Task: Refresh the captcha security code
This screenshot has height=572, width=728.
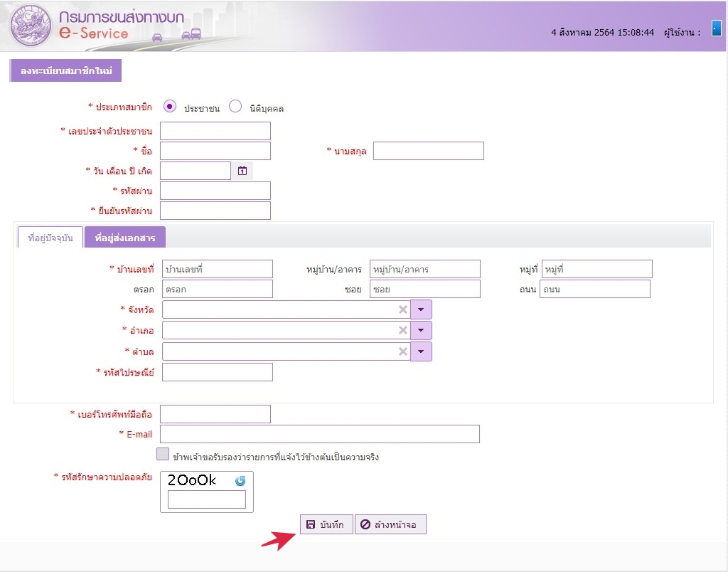Action: click(240, 481)
